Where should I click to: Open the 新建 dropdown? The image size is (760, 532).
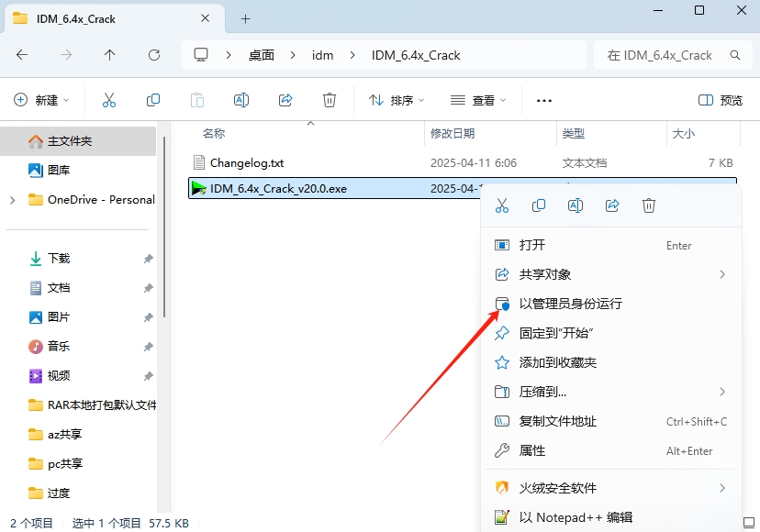(x=41, y=100)
